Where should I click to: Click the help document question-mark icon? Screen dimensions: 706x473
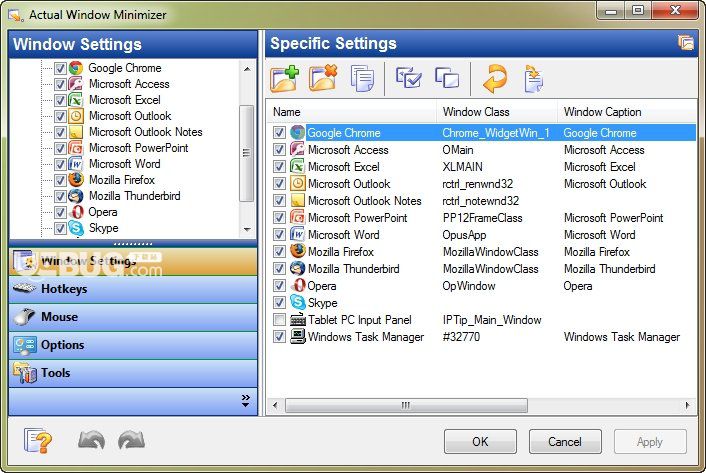pos(38,441)
